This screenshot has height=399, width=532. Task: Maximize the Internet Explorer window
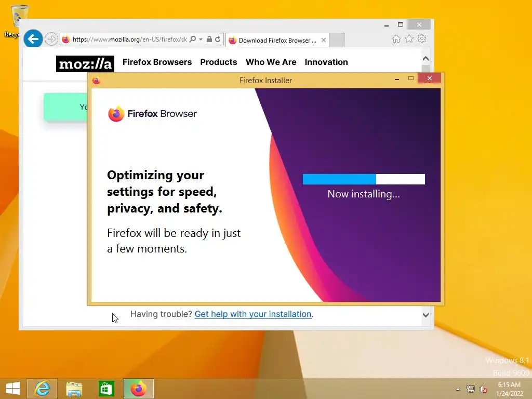tap(401, 24)
